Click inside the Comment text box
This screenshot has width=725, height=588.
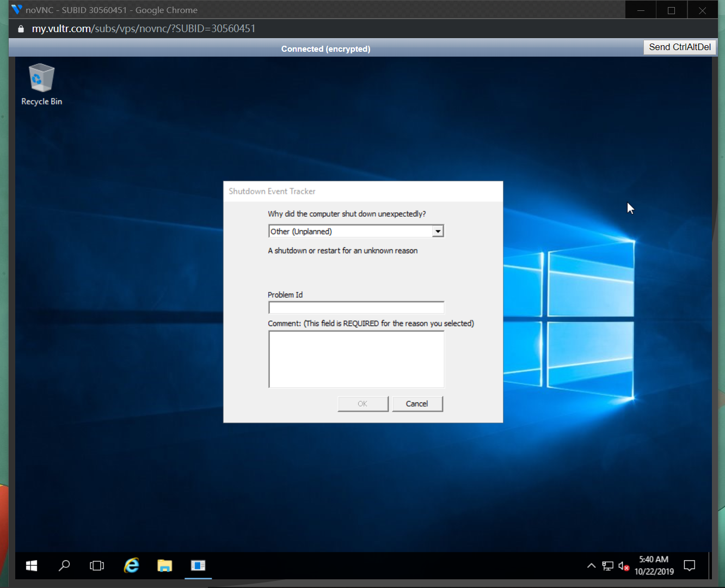coord(356,359)
